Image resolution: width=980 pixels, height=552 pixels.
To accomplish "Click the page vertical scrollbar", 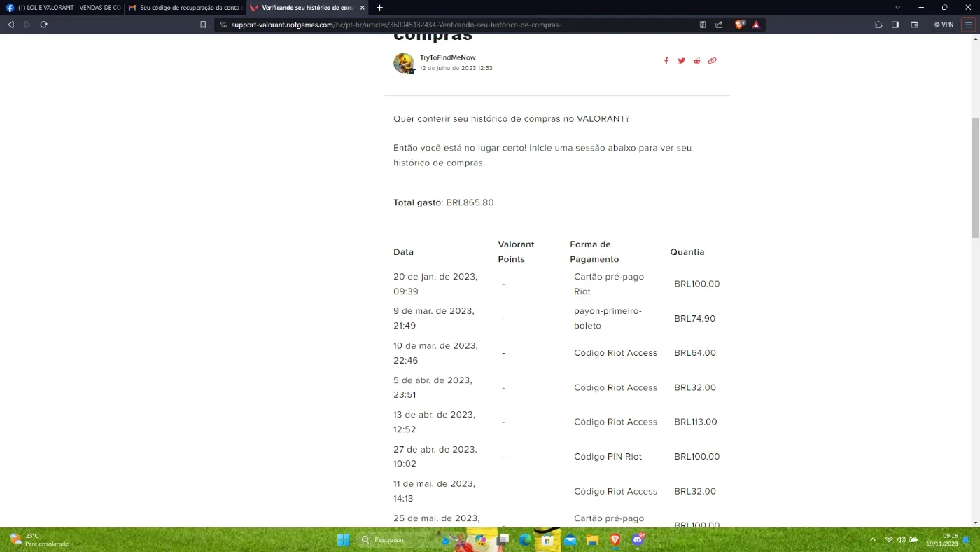I will [x=976, y=178].
